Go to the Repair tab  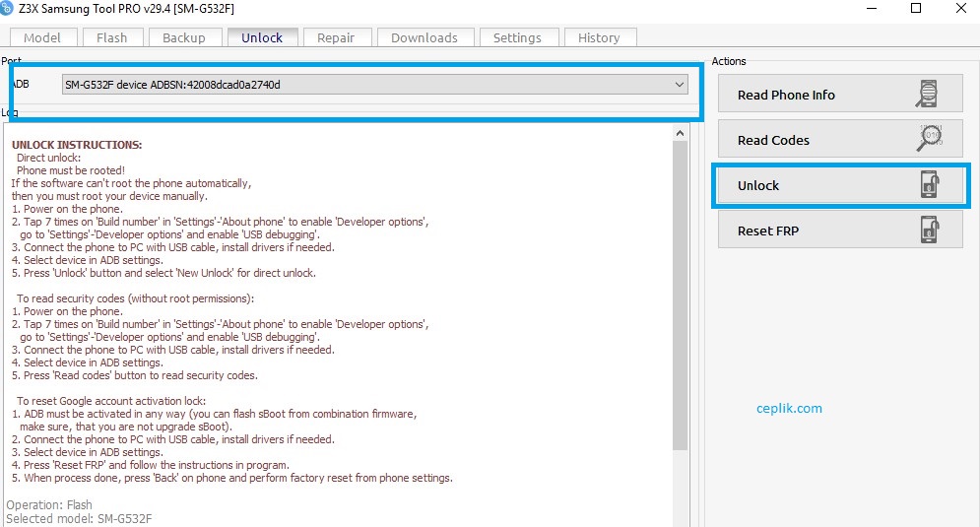tap(336, 37)
